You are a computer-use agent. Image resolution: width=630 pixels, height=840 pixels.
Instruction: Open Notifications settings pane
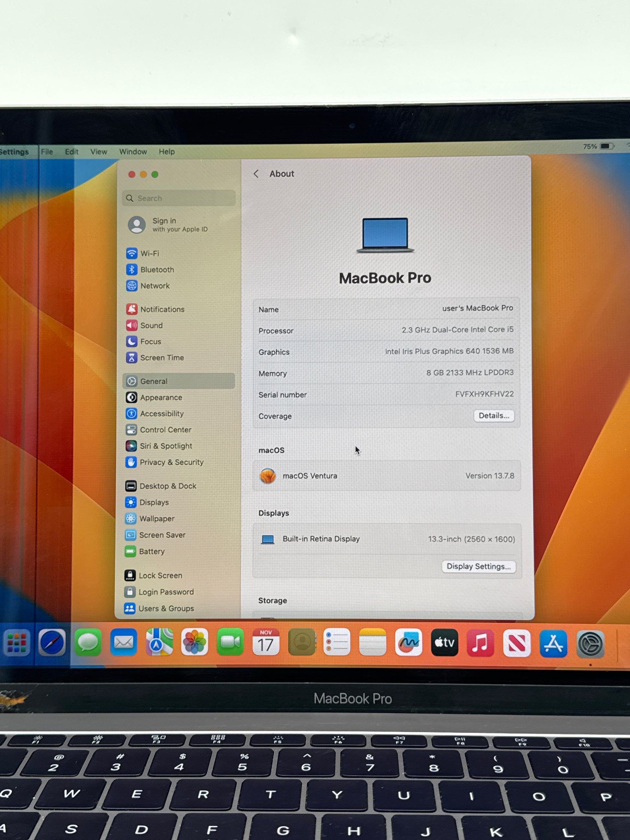tap(162, 309)
